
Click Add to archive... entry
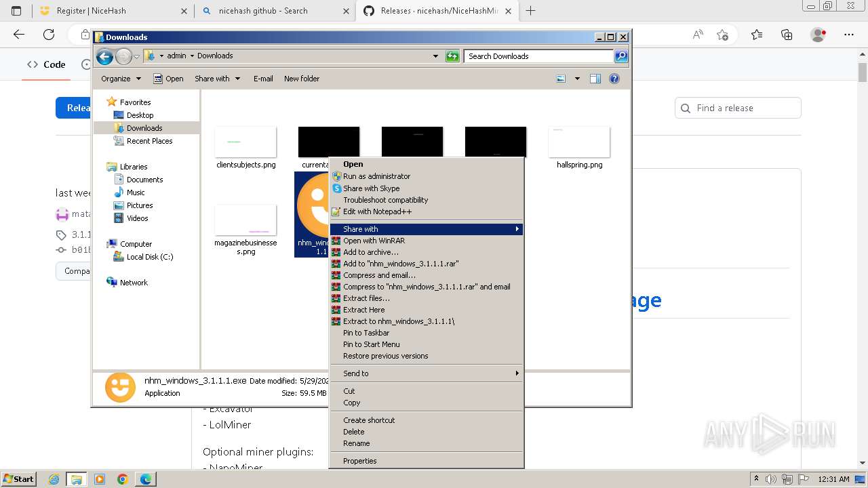(427, 252)
